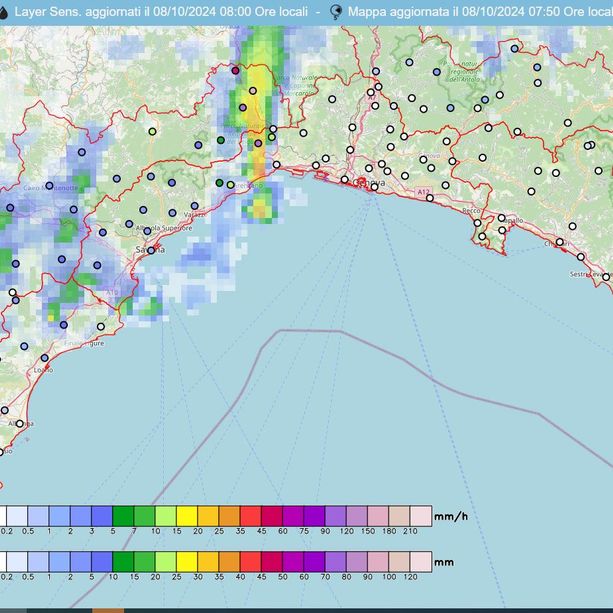Viewport: 613px width, 613px height.
Task: Pick the dark green 5 swatch in mm/h legend
Action: (123, 516)
